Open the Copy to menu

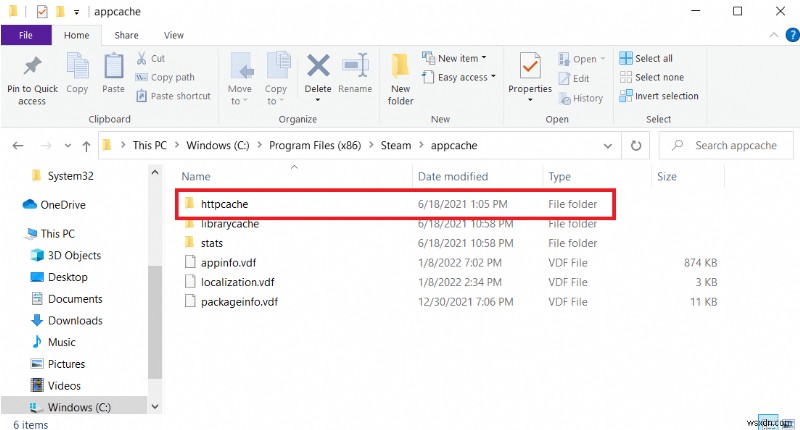[x=276, y=79]
